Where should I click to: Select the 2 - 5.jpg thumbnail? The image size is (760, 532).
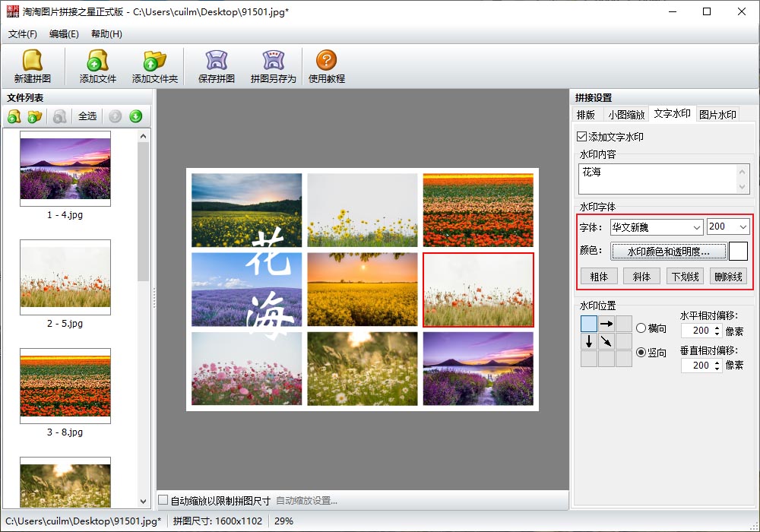[x=65, y=277]
